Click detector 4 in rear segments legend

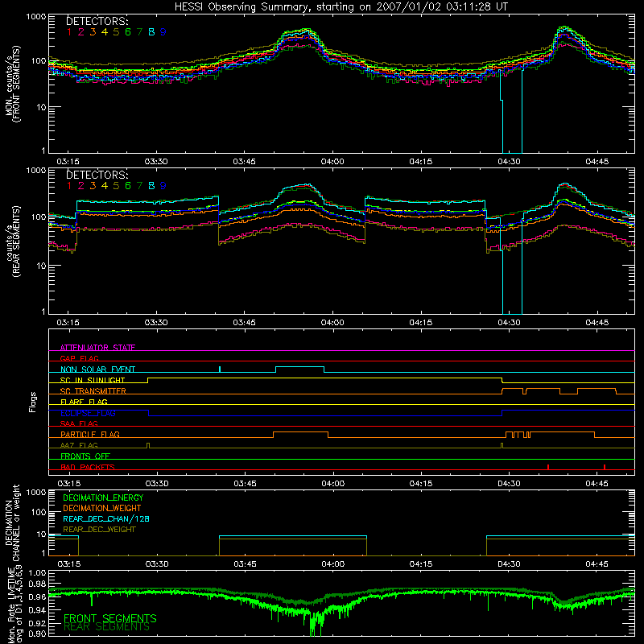click(105, 186)
